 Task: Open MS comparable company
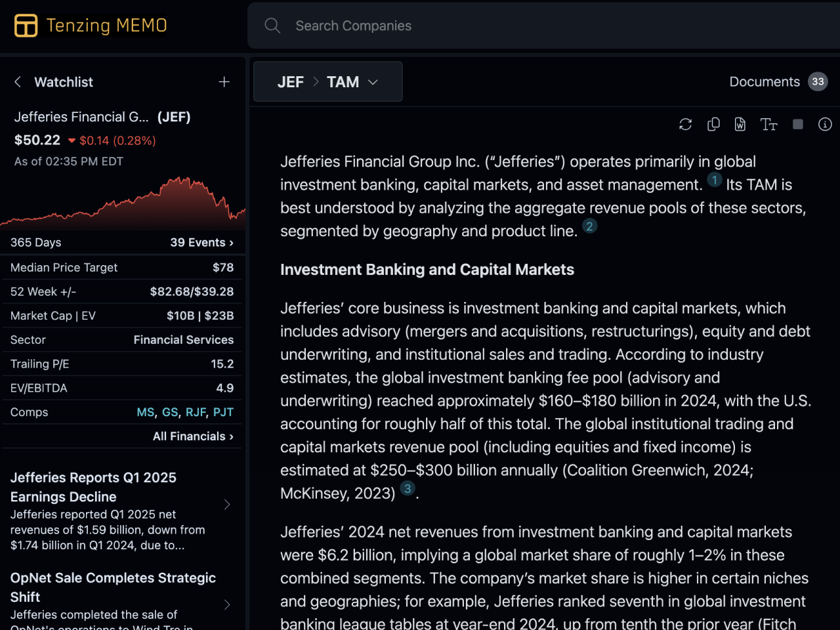coord(145,412)
